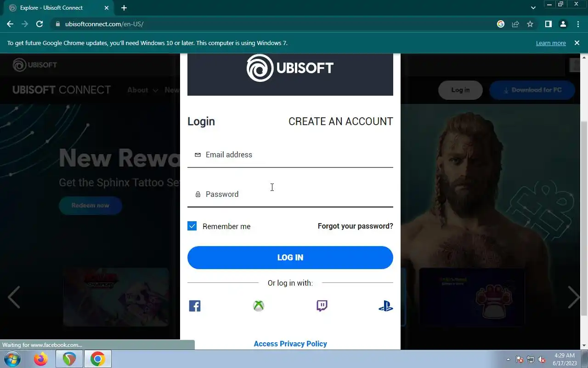Screen dimensions: 588x368
Task: Click the Email address field
Action: [x=290, y=155]
